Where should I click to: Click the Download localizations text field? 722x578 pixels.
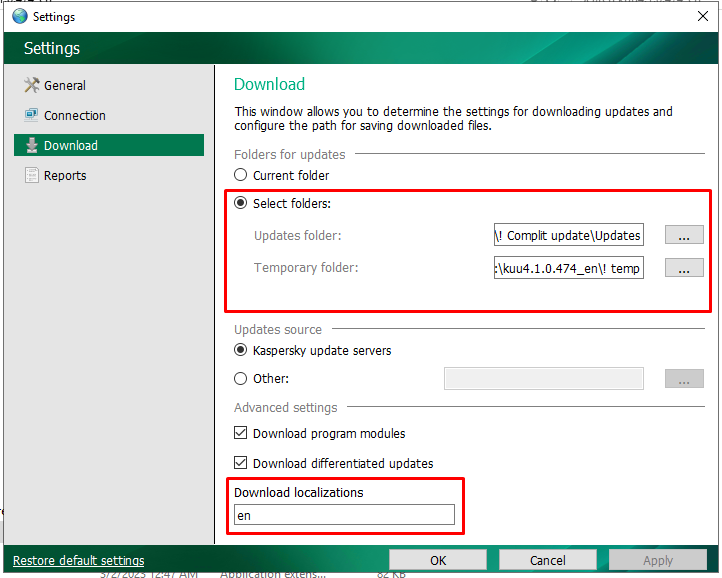coord(344,515)
